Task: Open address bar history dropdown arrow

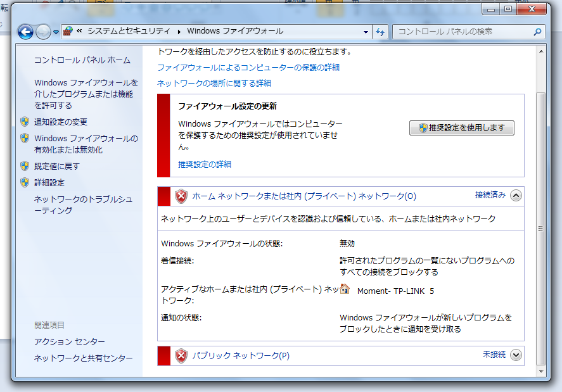Action: tap(366, 32)
